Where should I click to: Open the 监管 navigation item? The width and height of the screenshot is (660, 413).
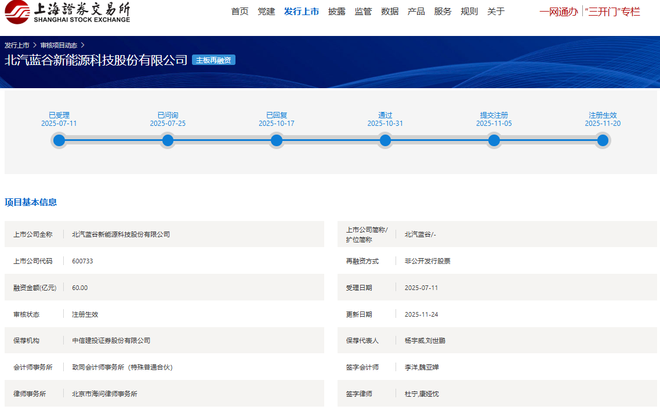click(x=363, y=12)
